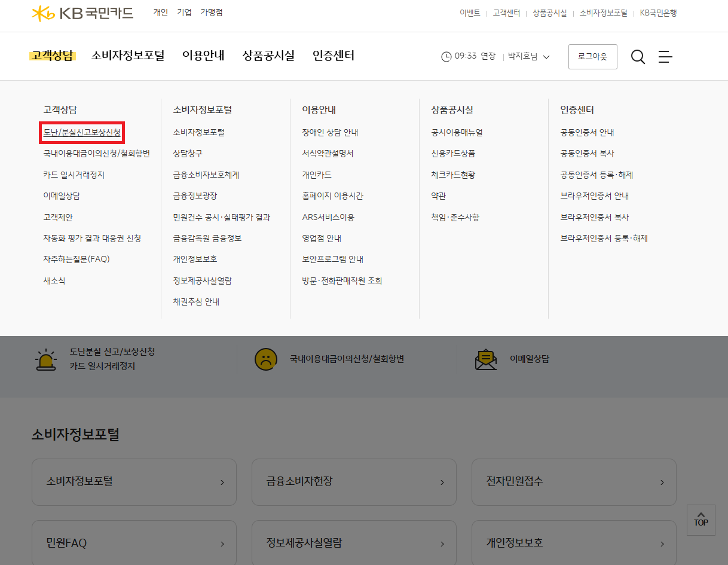Click the envelope icon for 이메일상담
Image resolution: width=728 pixels, height=565 pixels.
(485, 359)
